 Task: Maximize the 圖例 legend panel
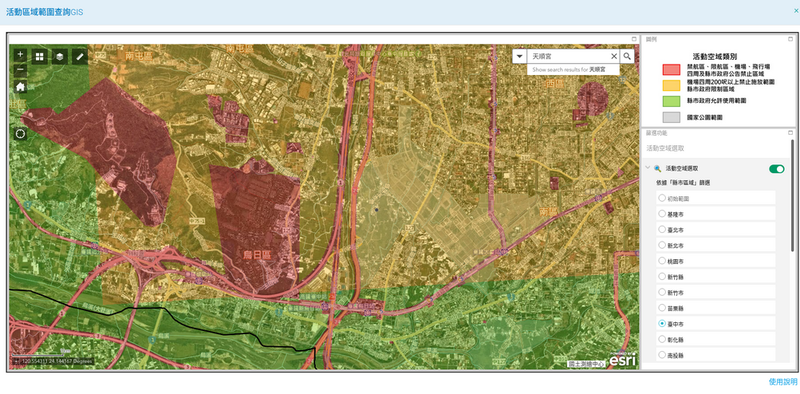pyautogui.click(x=790, y=39)
